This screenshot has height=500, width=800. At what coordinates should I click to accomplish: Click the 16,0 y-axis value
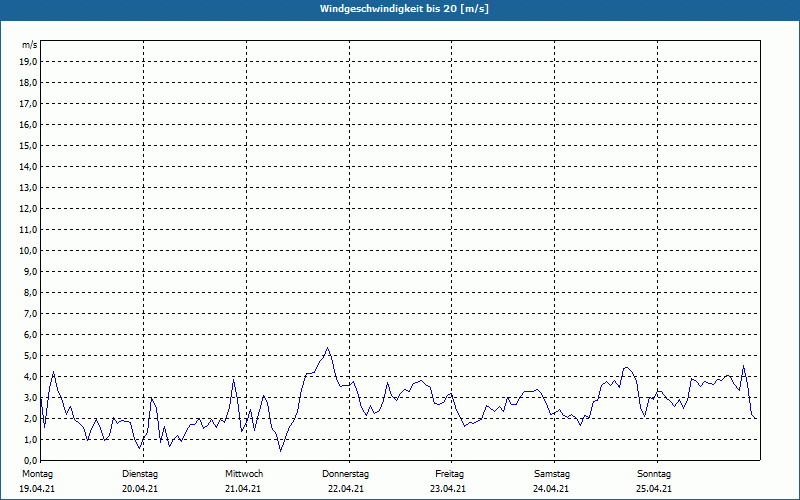coord(29,124)
